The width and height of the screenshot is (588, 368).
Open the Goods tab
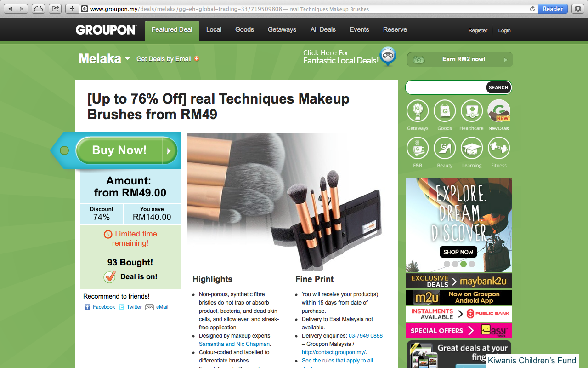tap(244, 30)
